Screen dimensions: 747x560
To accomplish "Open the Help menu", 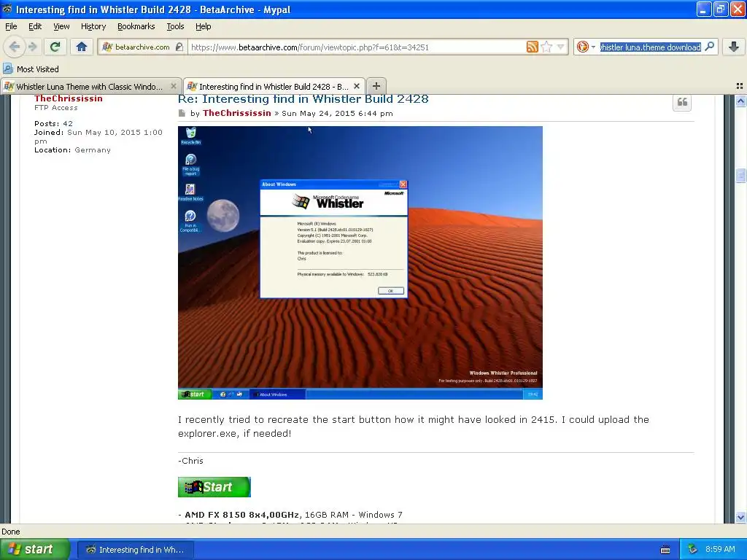I will point(203,26).
